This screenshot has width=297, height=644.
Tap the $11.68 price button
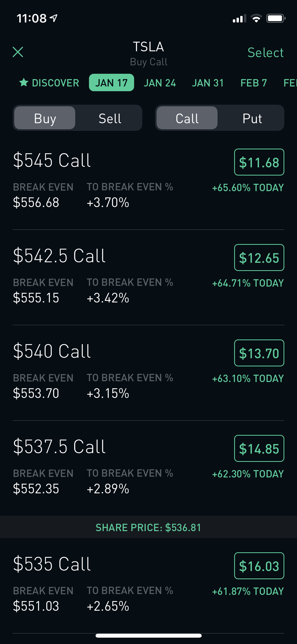coord(259,162)
